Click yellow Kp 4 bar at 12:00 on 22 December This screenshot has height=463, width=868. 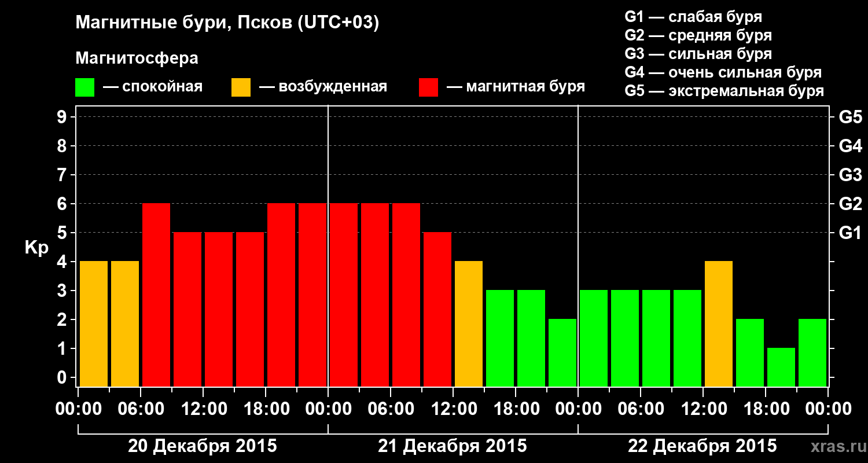pyautogui.click(x=719, y=324)
